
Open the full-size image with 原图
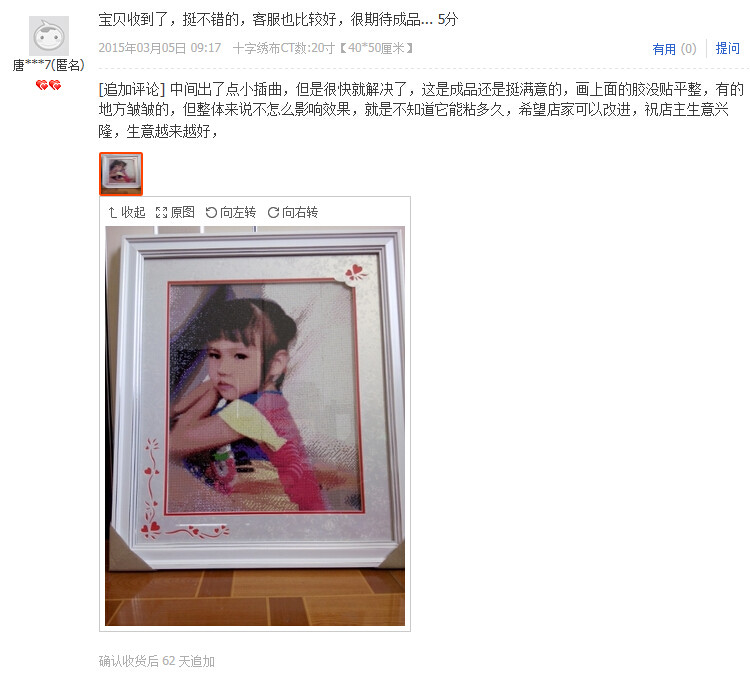176,212
